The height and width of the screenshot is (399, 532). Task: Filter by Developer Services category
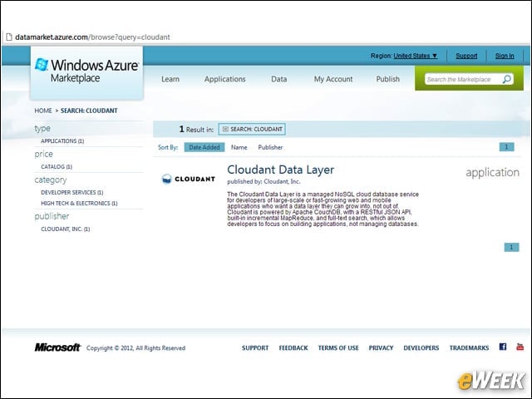72,192
